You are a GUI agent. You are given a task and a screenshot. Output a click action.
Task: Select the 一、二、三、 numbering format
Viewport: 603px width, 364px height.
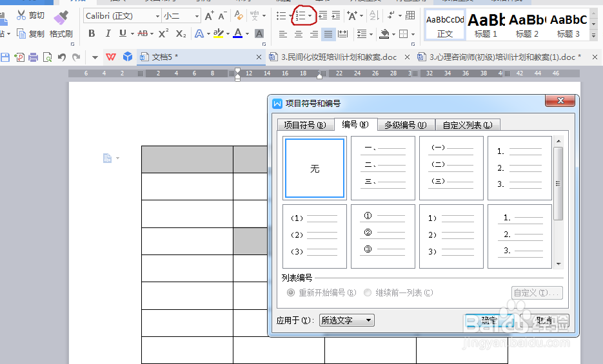pyautogui.click(x=383, y=168)
